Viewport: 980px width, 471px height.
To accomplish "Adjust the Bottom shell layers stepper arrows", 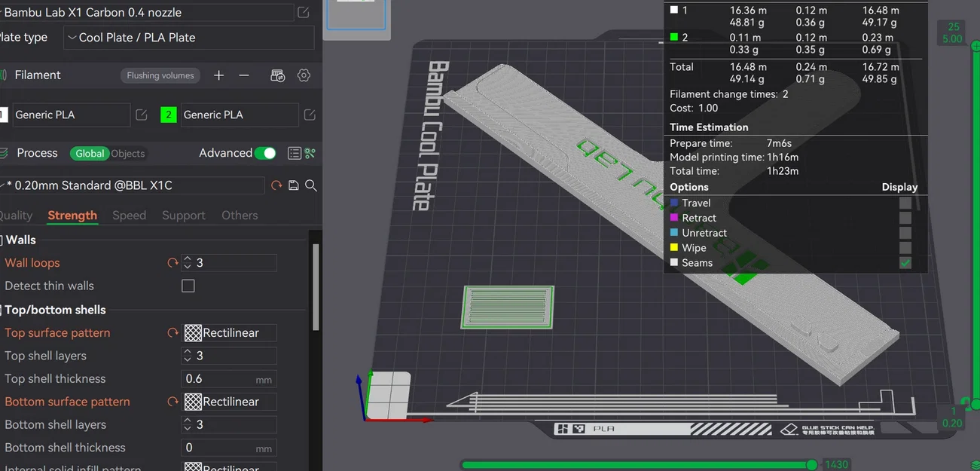I will pos(188,425).
